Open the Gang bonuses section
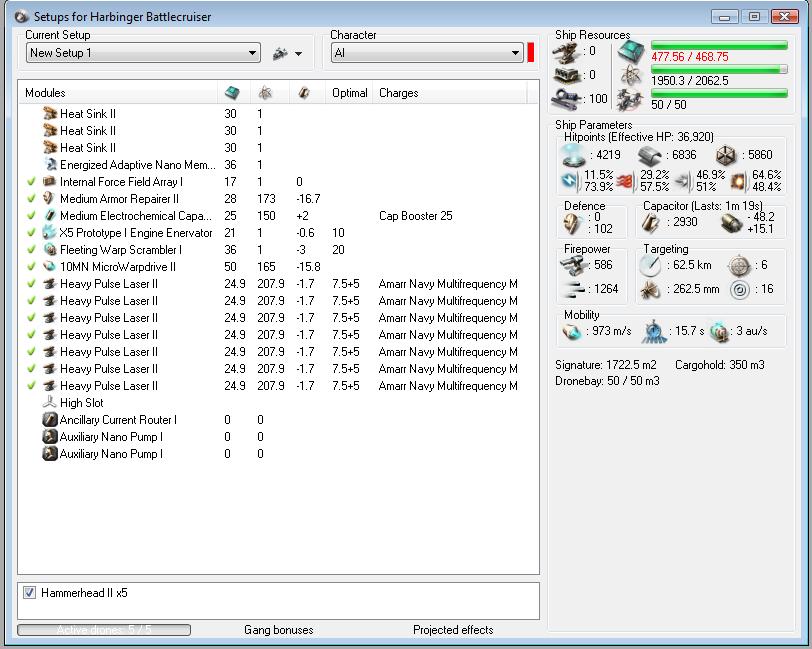This screenshot has width=812, height=649. pyautogui.click(x=279, y=630)
